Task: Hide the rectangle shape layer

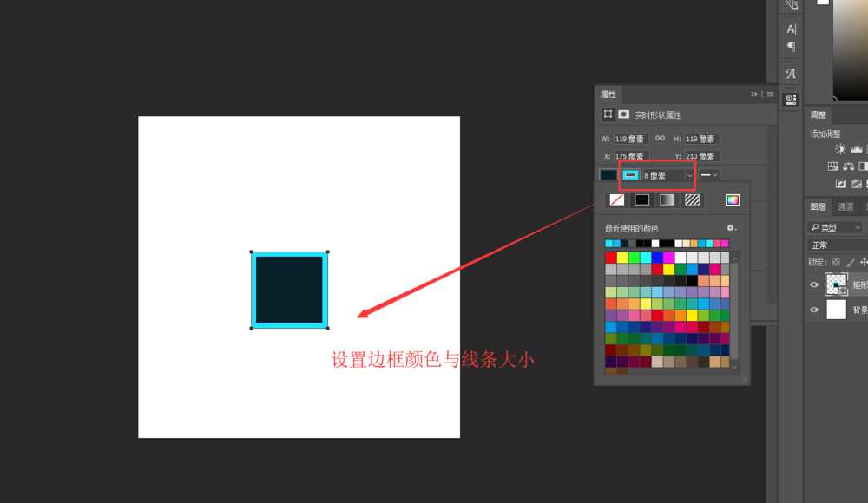Action: pyautogui.click(x=814, y=284)
